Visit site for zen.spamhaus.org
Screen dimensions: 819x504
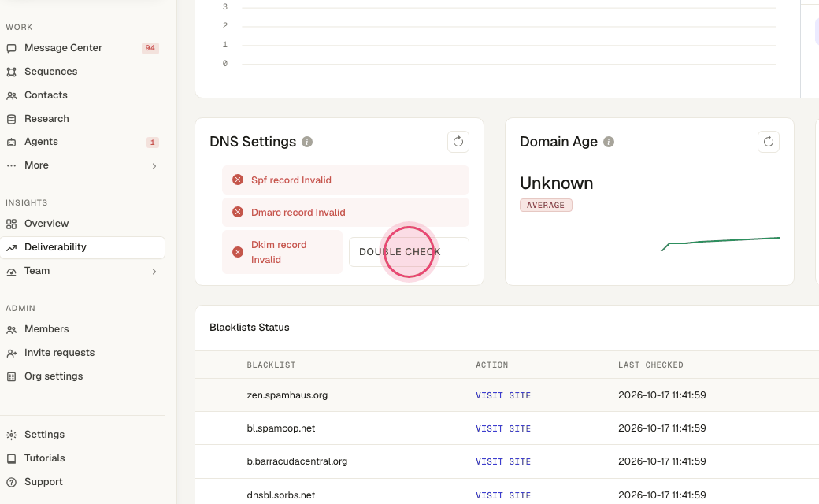pos(503,395)
